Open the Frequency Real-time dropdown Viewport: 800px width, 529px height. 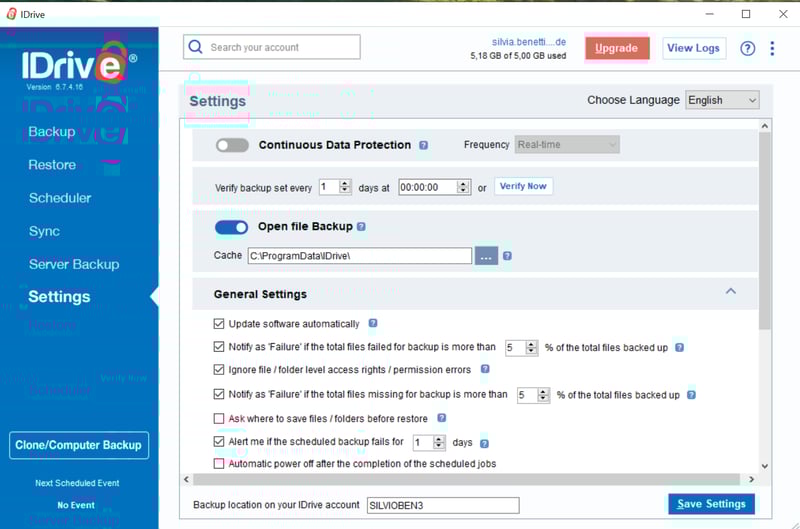pyautogui.click(x=567, y=145)
